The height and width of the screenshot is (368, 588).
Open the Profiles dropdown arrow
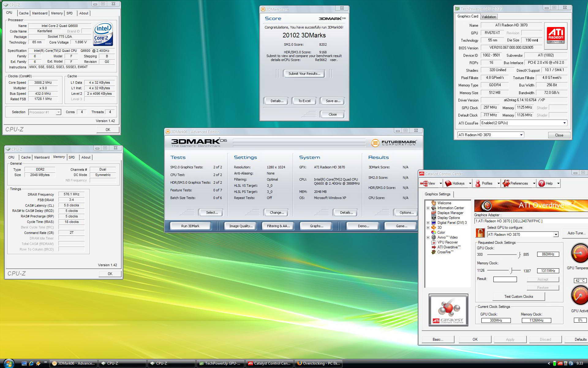pos(498,183)
